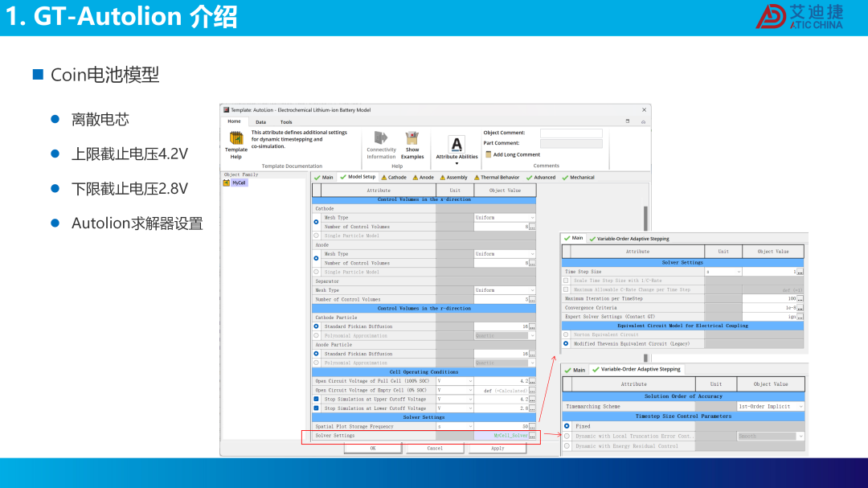Open value selector for Convergence Criteria
The width and height of the screenshot is (868, 488).
800,308
